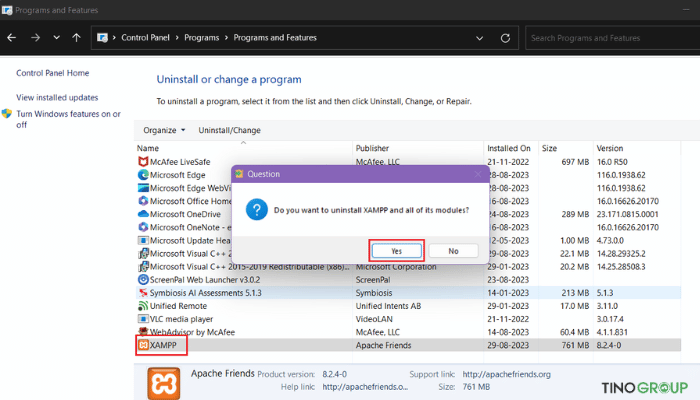The width and height of the screenshot is (700, 400).
Task: Select ScreenPal Web Launcher v3.0.2 row text
Action: coord(205,280)
